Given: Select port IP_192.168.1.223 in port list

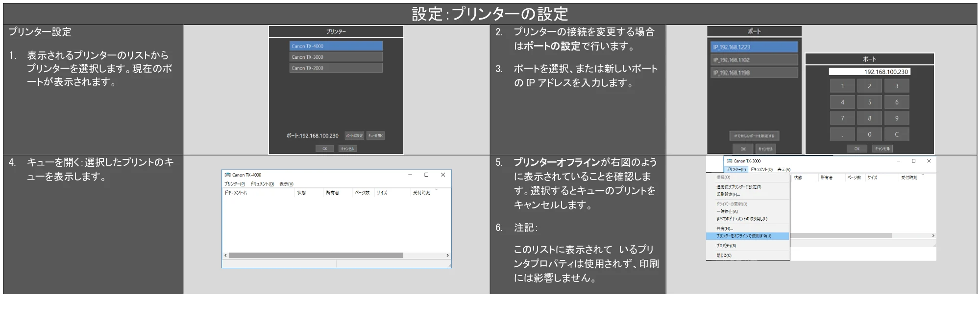Looking at the screenshot, I should 754,47.
